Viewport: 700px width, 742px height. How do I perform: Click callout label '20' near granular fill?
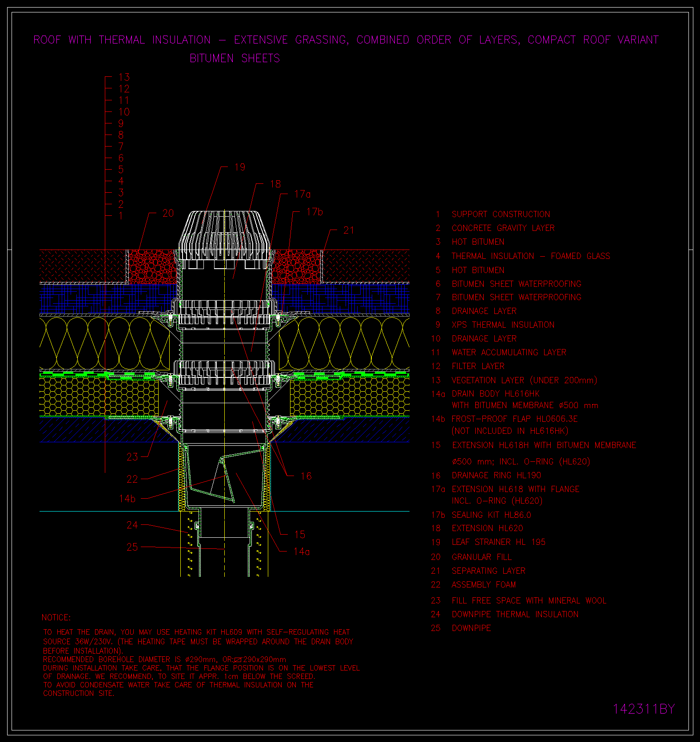coord(168,213)
